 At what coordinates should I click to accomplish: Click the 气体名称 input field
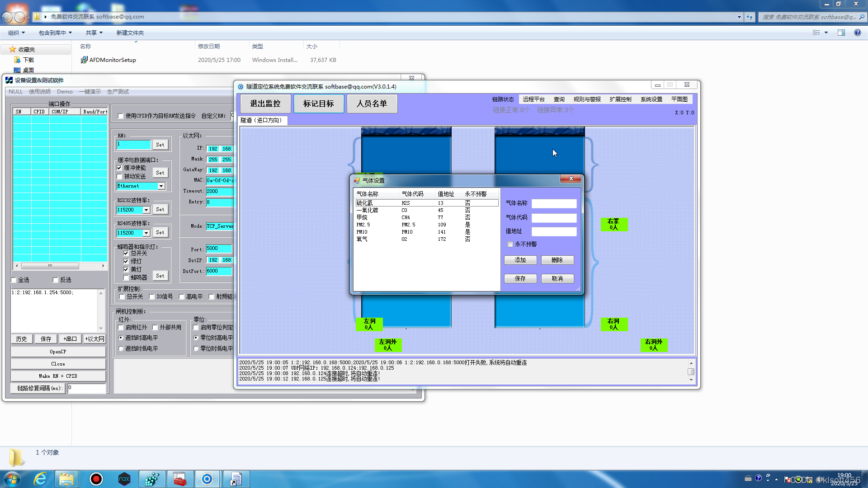pyautogui.click(x=554, y=204)
